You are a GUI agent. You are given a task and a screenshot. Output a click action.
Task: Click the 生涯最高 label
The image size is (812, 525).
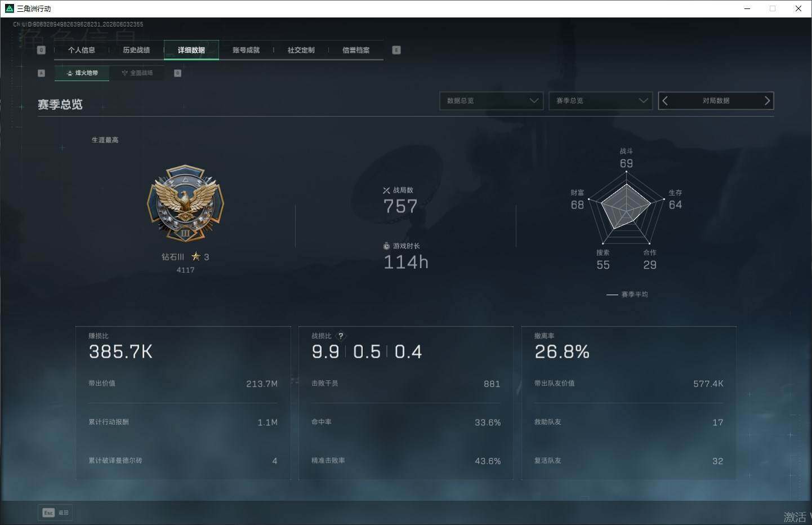point(105,140)
